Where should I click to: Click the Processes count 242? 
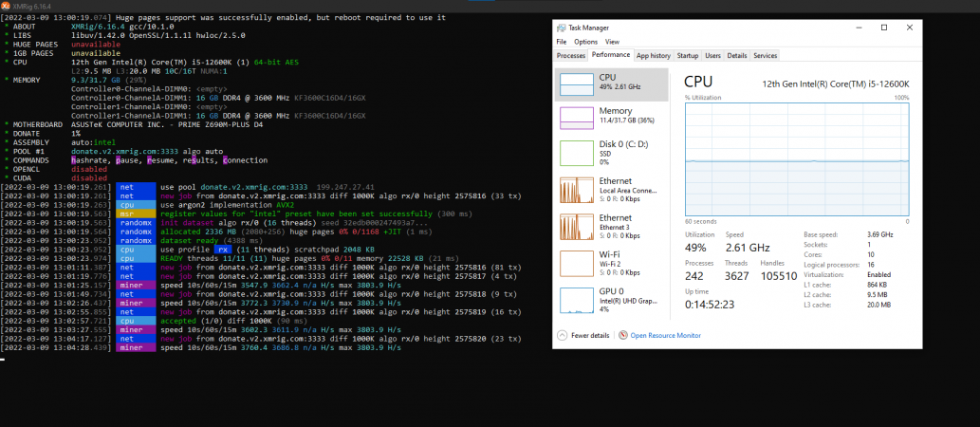(x=694, y=276)
